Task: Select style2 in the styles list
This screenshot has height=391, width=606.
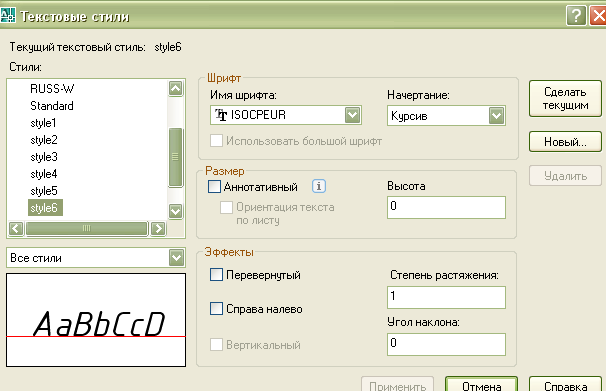Action: pos(44,140)
